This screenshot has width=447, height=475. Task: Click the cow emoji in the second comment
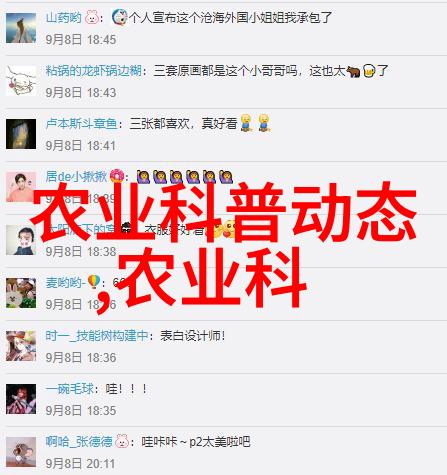[x=353, y=71]
